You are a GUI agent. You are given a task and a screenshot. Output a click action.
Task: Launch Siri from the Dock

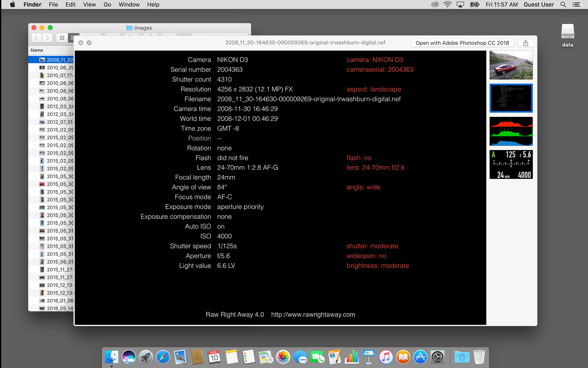pos(129,357)
